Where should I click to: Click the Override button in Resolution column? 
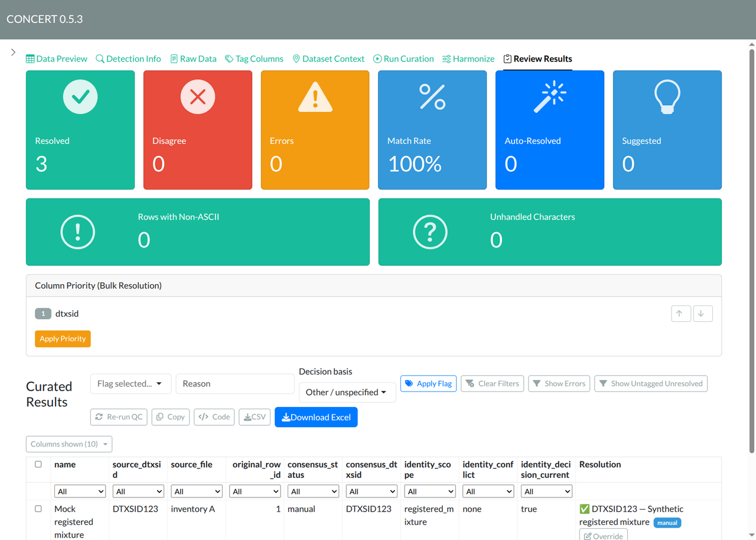click(603, 535)
